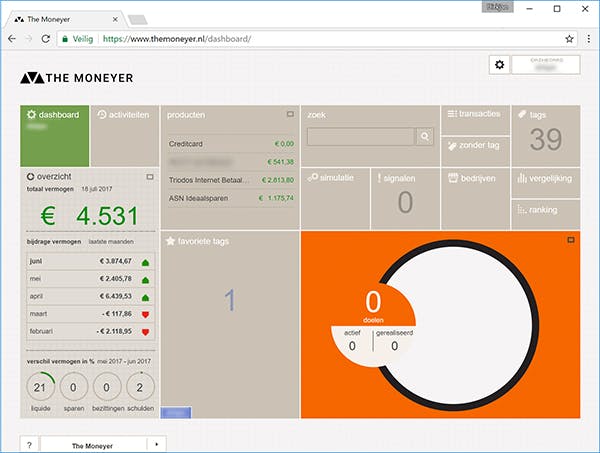Open the bedrijven tile
The width and height of the screenshot is (600, 453).
[x=475, y=199]
